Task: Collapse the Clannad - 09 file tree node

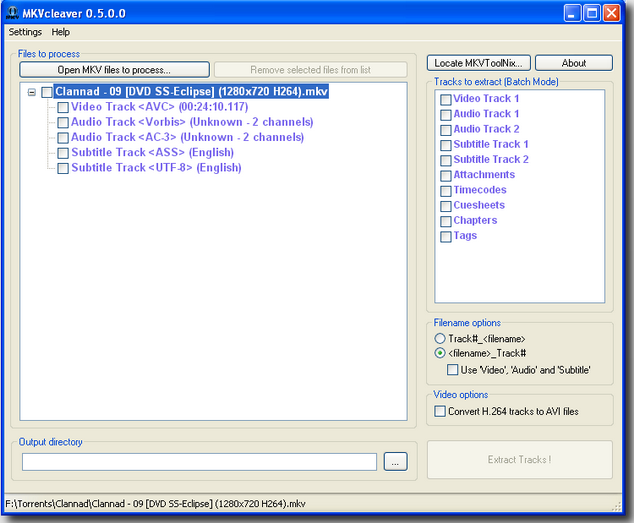Action: click(32, 92)
